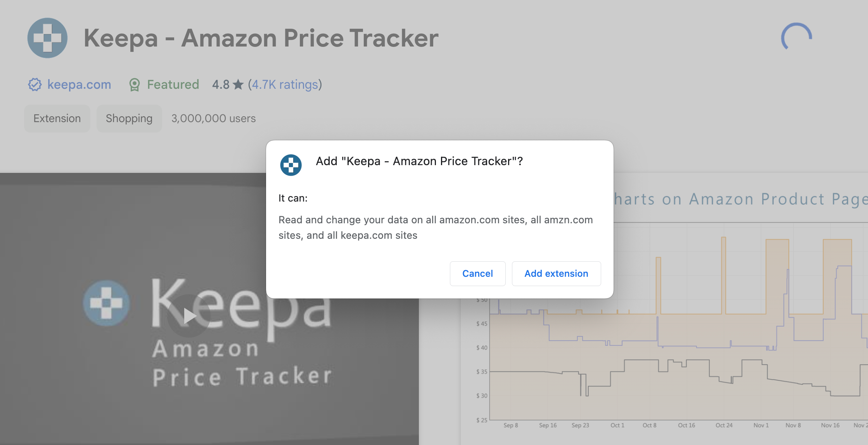Image resolution: width=868 pixels, height=445 pixels.
Task: Open the 4.7K ratings link
Action: (285, 85)
